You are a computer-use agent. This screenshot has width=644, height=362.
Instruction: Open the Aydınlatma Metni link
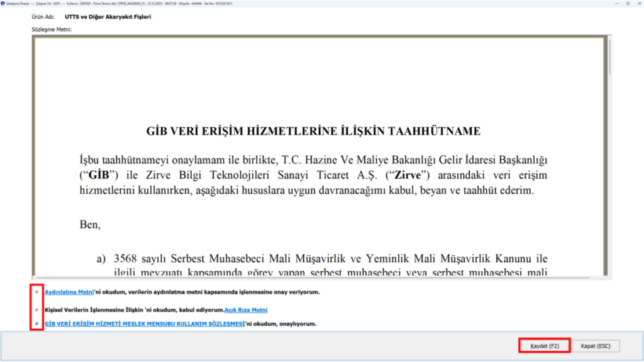(69, 292)
